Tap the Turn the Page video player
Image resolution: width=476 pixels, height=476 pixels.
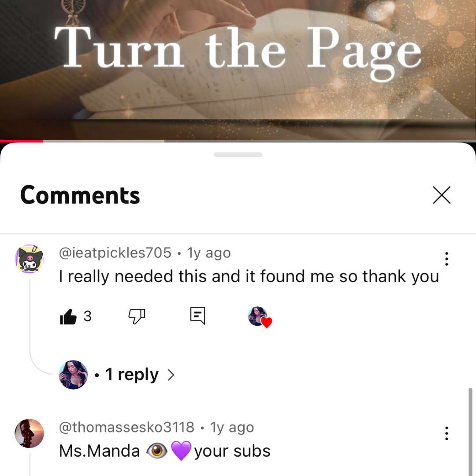point(238,70)
